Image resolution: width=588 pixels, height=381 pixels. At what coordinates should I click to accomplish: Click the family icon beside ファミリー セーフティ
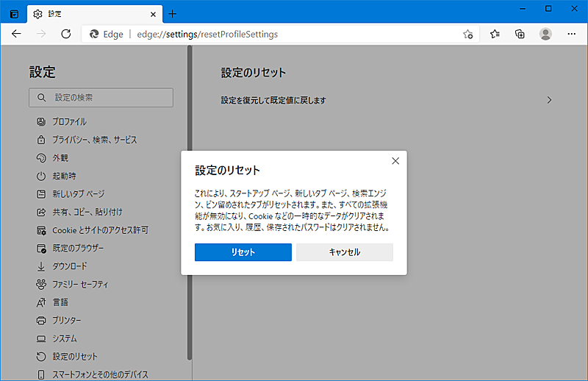pyautogui.click(x=41, y=284)
